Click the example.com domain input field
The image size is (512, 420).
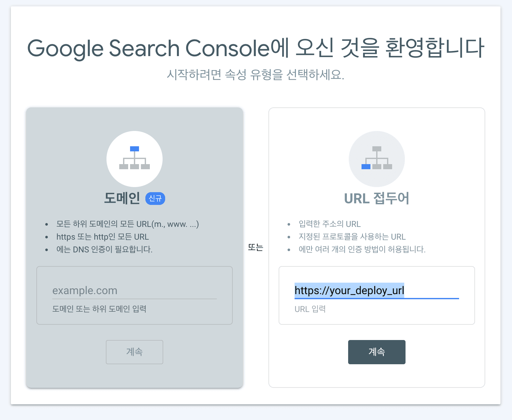(x=135, y=290)
